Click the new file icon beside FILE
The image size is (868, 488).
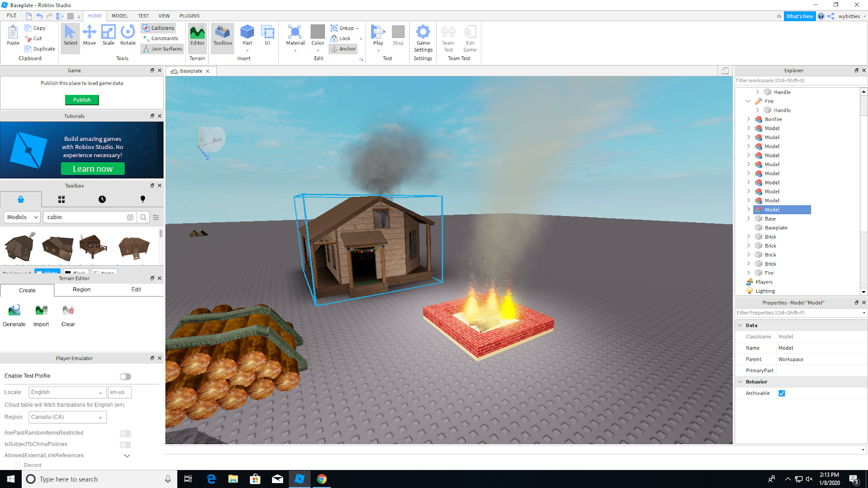tap(29, 16)
